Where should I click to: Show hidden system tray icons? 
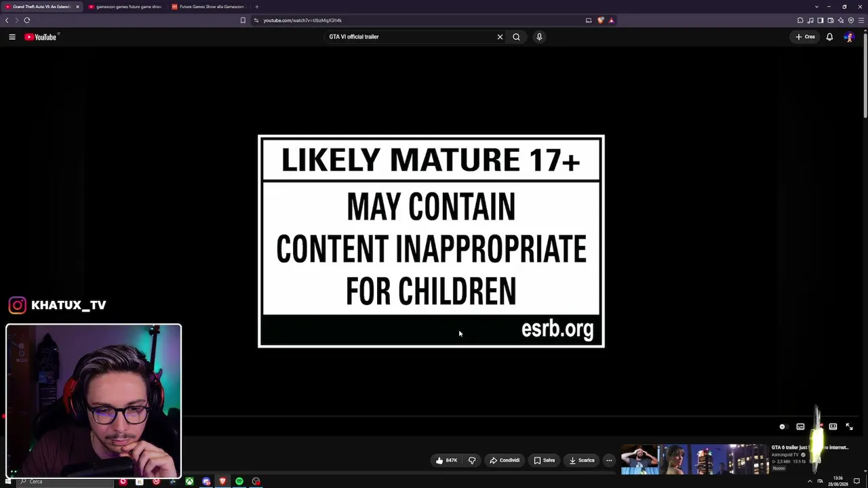809,481
